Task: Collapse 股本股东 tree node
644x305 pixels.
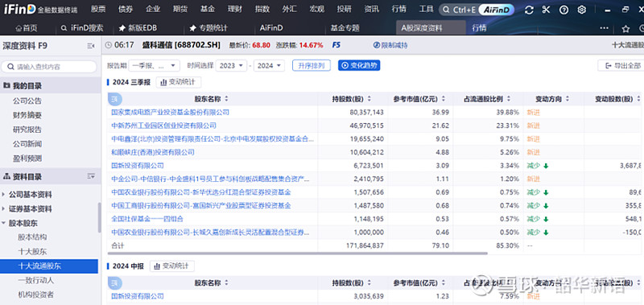Action: coord(4,223)
